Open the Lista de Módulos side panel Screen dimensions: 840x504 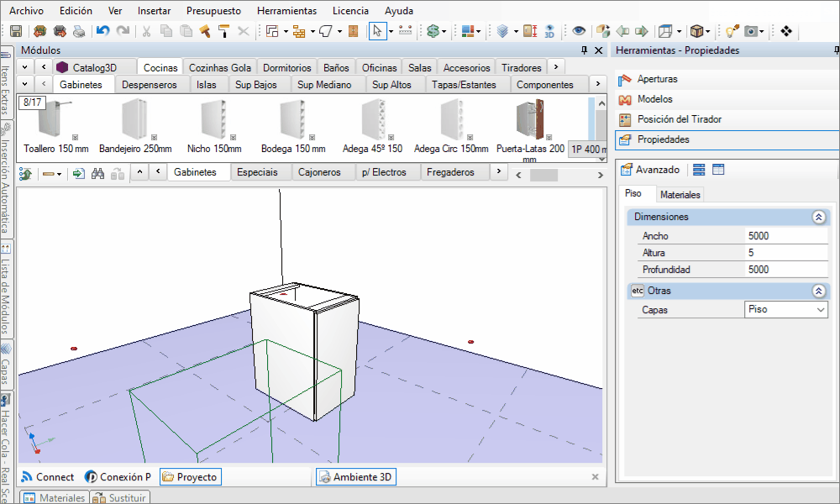pyautogui.click(x=6, y=289)
